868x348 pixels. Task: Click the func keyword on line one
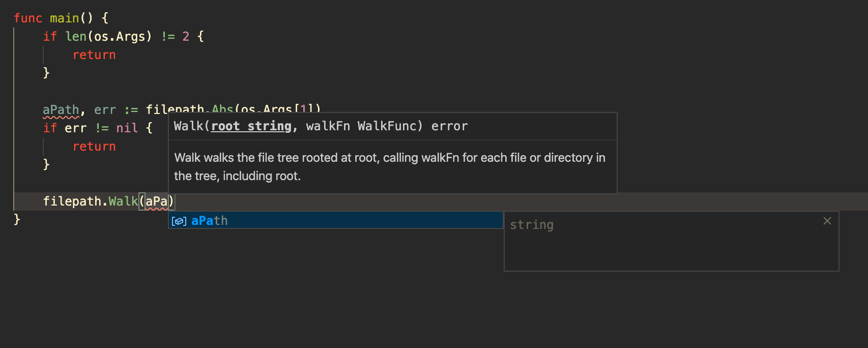(x=28, y=18)
